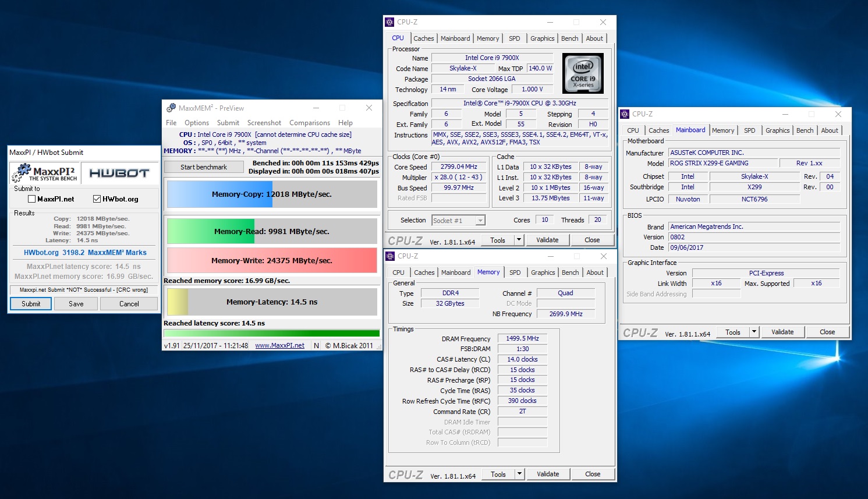Click the CPU-Z icon in CPU window title
This screenshot has height=499, width=868.
[390, 22]
